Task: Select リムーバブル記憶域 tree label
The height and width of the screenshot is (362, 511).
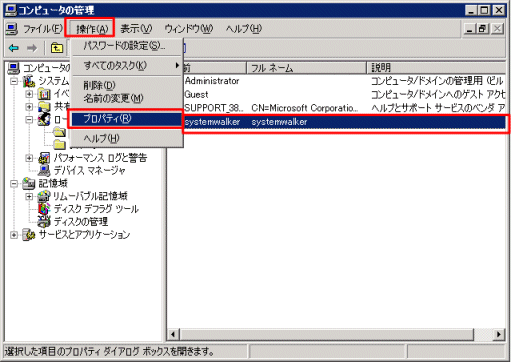Action: (90, 196)
